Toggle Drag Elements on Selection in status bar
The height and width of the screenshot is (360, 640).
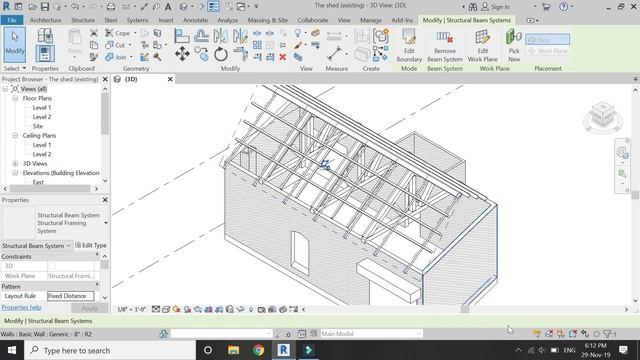[584, 334]
